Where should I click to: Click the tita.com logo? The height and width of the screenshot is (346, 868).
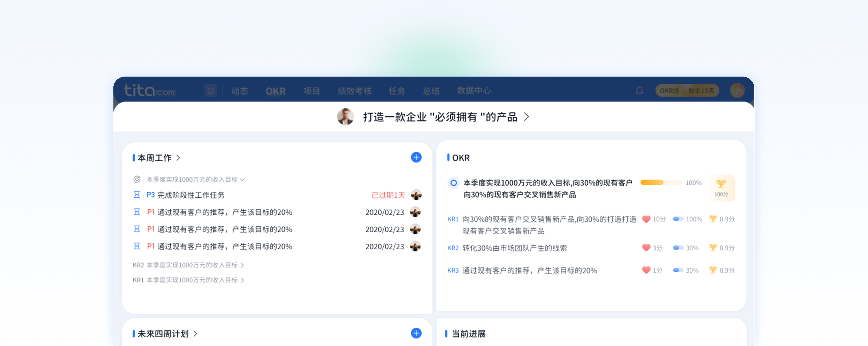pos(150,90)
